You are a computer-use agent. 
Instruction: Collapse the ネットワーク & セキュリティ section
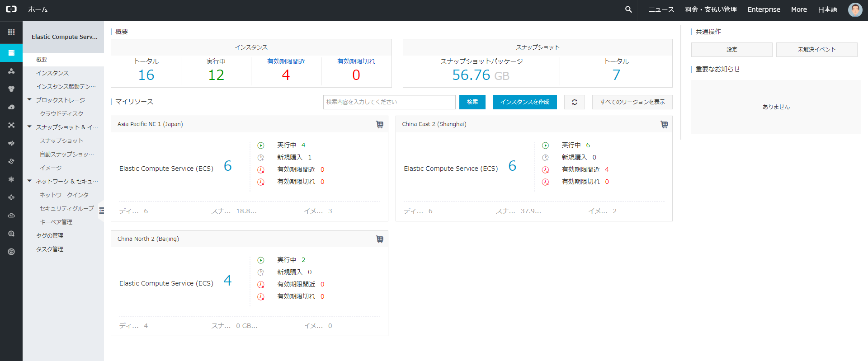(29, 181)
